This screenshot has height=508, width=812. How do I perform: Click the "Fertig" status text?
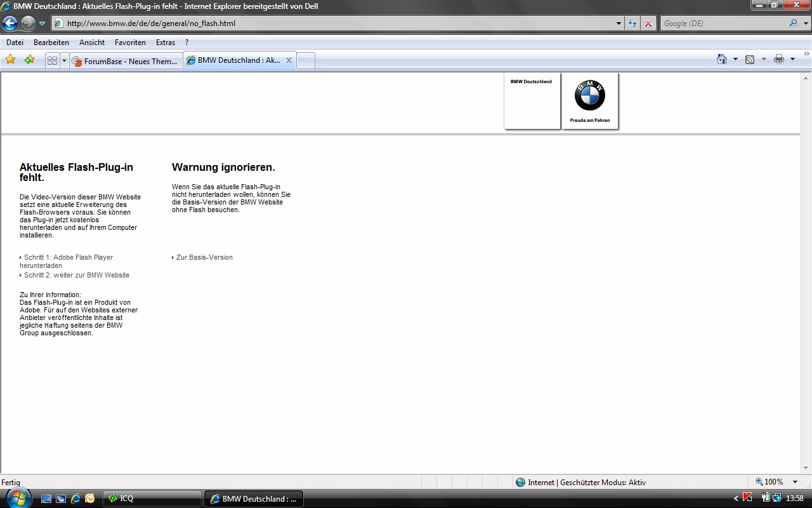click(11, 482)
